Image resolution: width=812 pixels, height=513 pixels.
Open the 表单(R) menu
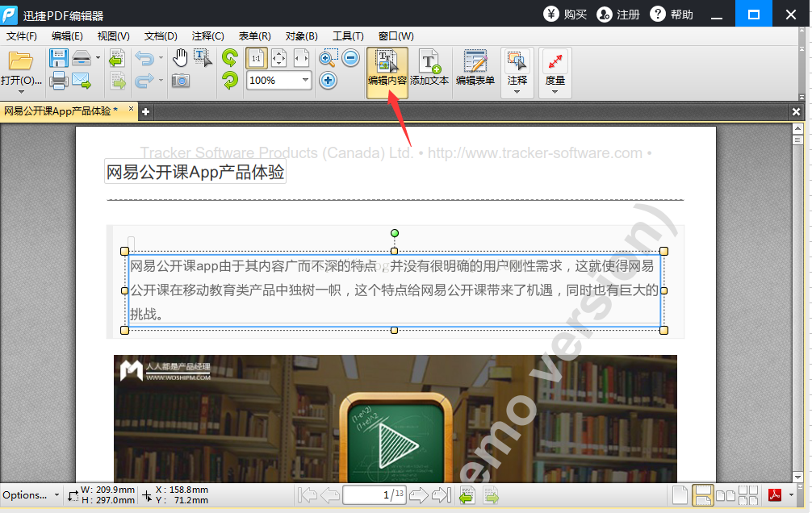tap(255, 36)
